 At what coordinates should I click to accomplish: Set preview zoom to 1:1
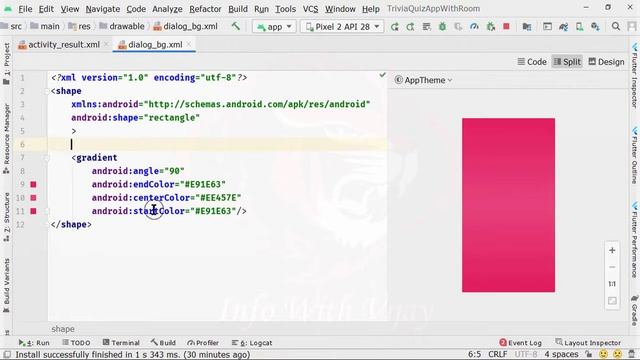[612, 284]
